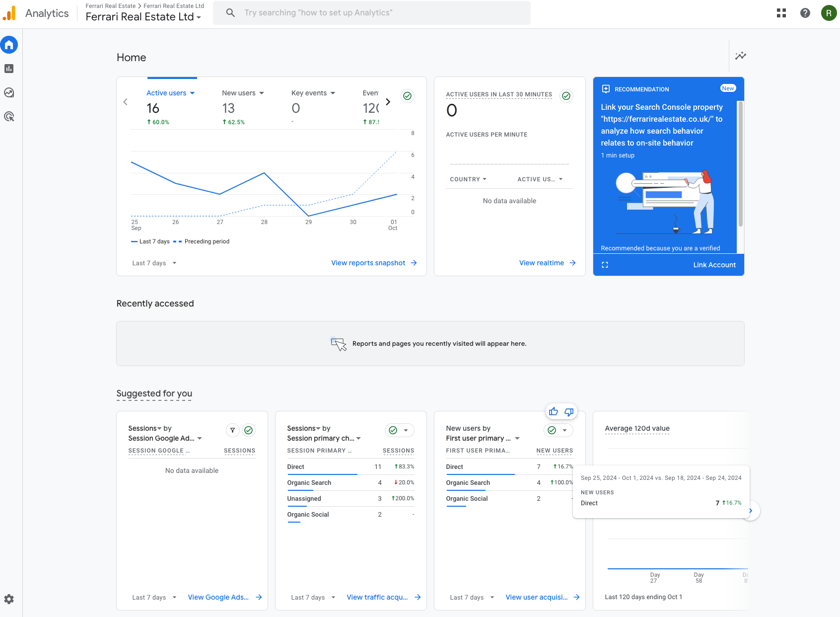Open the Active users metric dropdown
The height and width of the screenshot is (617, 840).
170,93
